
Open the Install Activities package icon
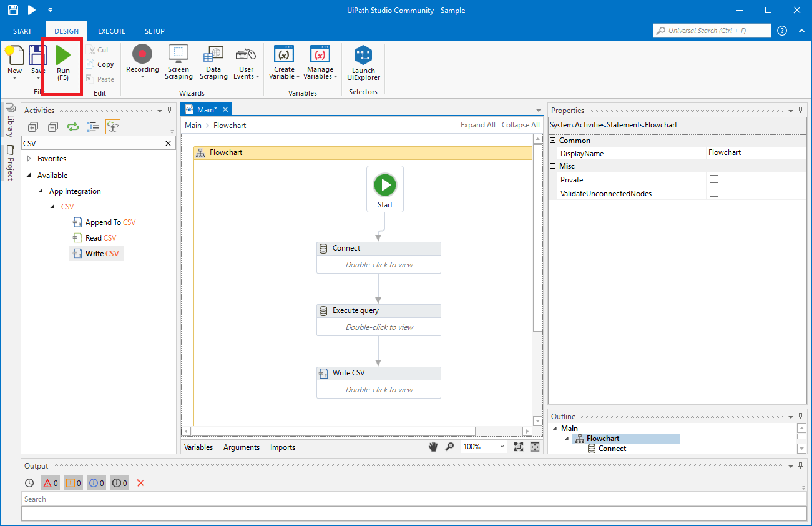point(113,127)
